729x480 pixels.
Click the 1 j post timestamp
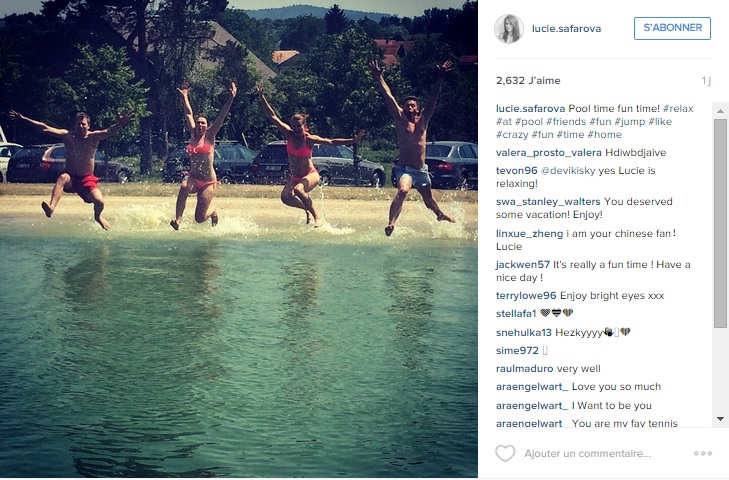coord(706,80)
